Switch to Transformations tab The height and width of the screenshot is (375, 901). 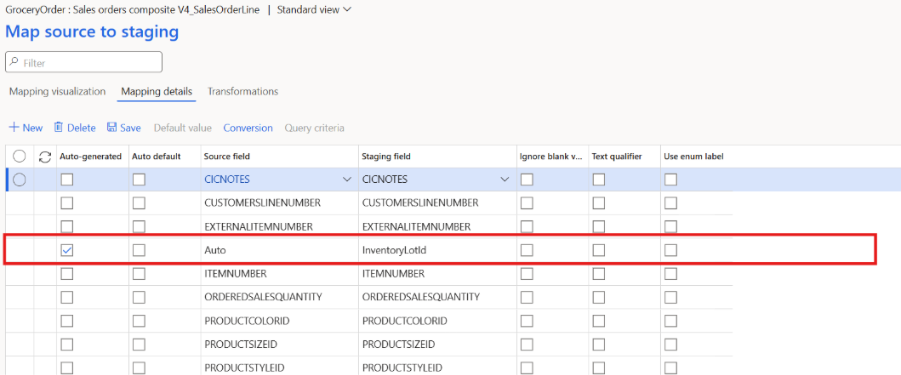(x=243, y=91)
